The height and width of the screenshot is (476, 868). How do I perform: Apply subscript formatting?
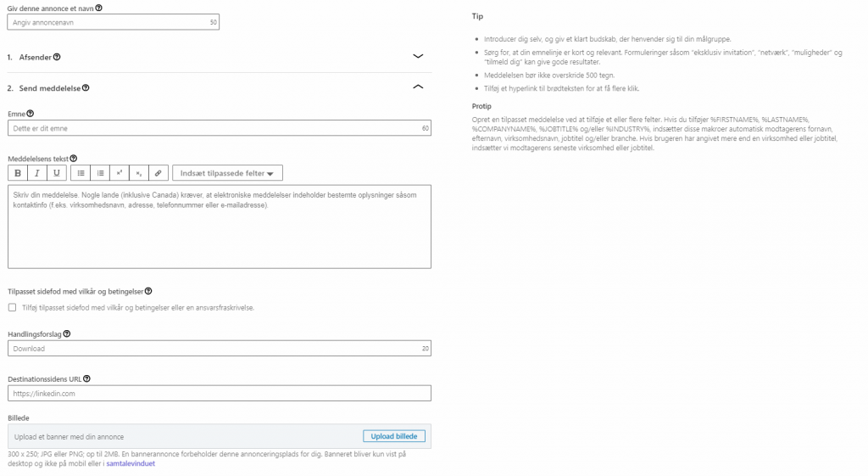tap(138, 173)
